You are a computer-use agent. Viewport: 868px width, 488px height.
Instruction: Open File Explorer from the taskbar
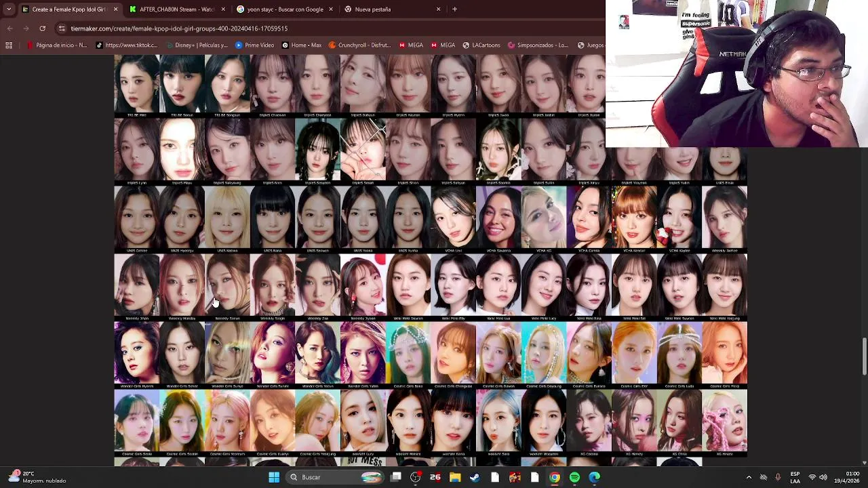point(455,477)
